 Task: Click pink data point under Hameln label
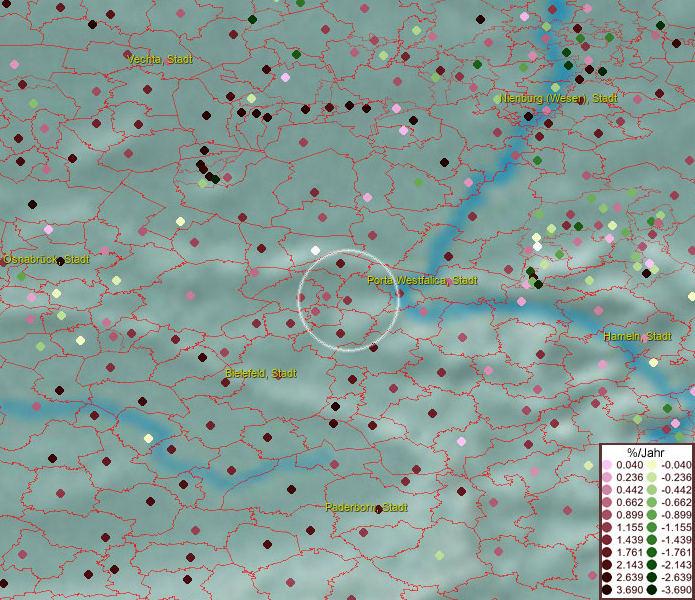[644, 338]
